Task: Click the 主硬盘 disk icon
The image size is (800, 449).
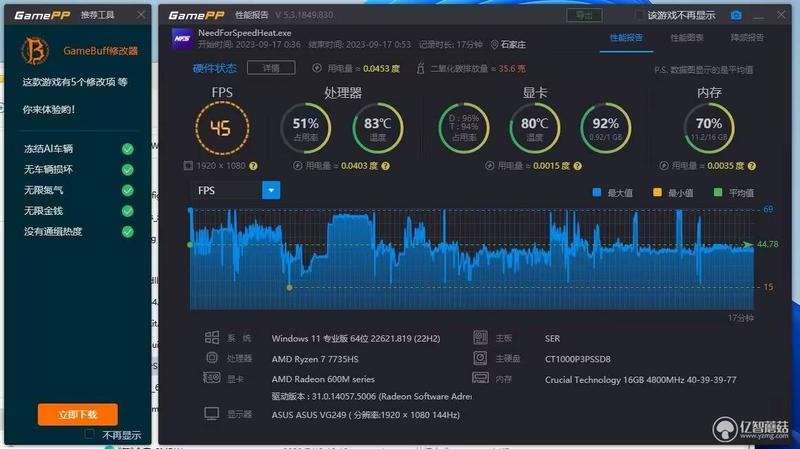Action: click(x=480, y=358)
